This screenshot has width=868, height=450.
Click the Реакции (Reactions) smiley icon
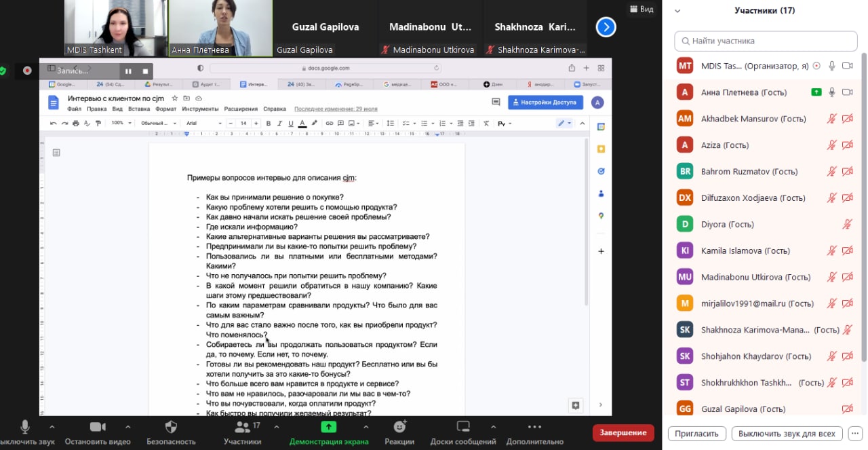(399, 427)
